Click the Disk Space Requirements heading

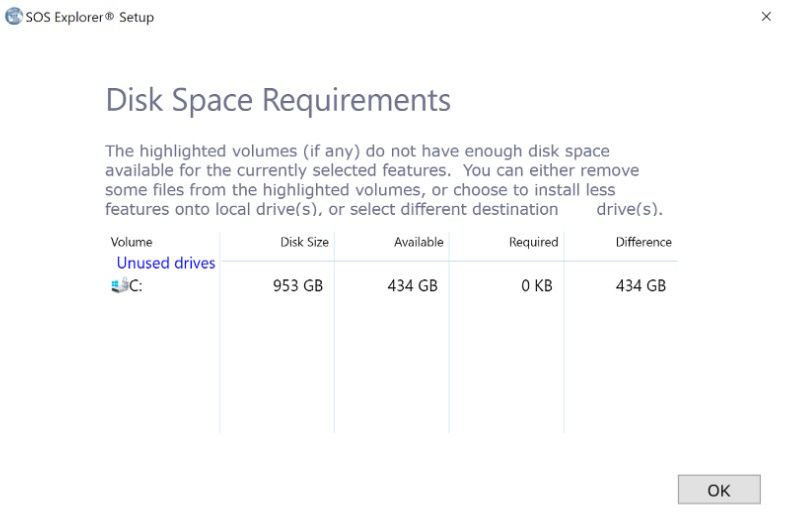[x=278, y=100]
